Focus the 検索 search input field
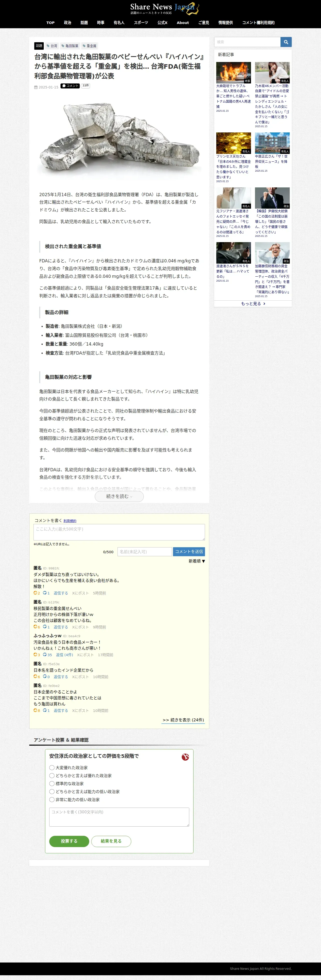 pyautogui.click(x=247, y=42)
